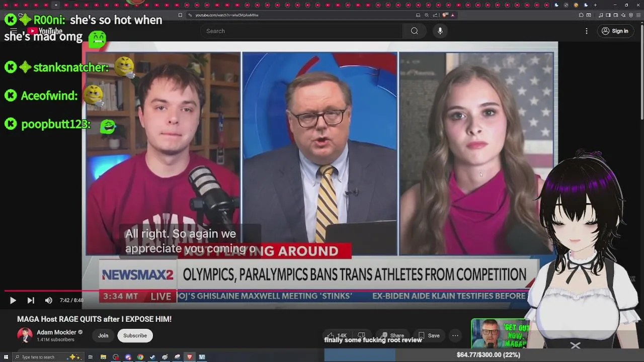Viewport: 644px width, 362px height.
Task: Go to YouTube home via logo
Action: click(x=44, y=31)
